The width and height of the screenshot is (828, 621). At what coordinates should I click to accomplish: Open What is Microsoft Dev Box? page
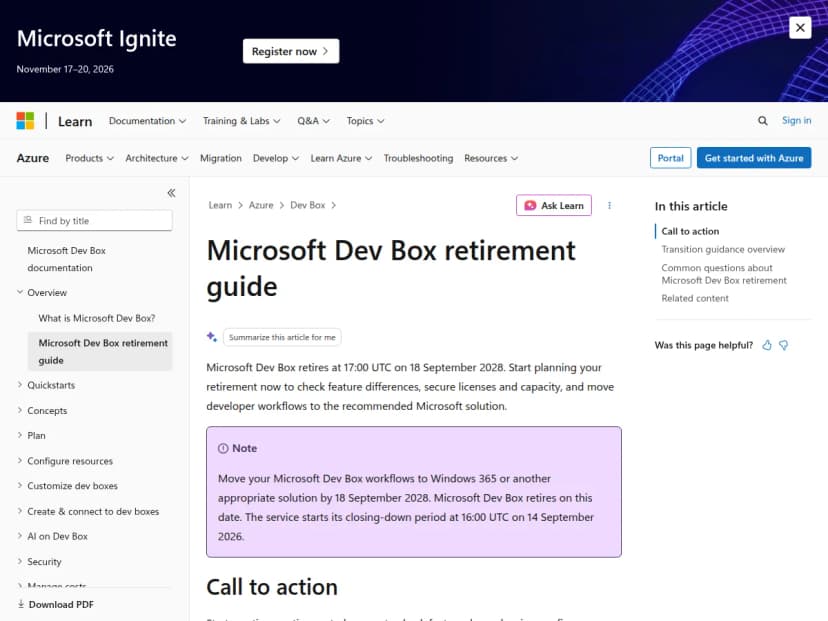[x=97, y=318]
